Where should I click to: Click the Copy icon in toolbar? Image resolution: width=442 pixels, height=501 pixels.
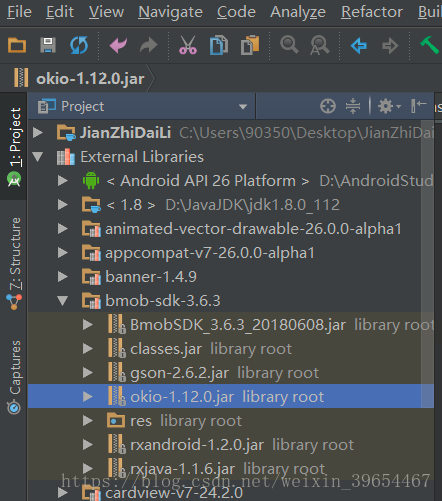[219, 45]
